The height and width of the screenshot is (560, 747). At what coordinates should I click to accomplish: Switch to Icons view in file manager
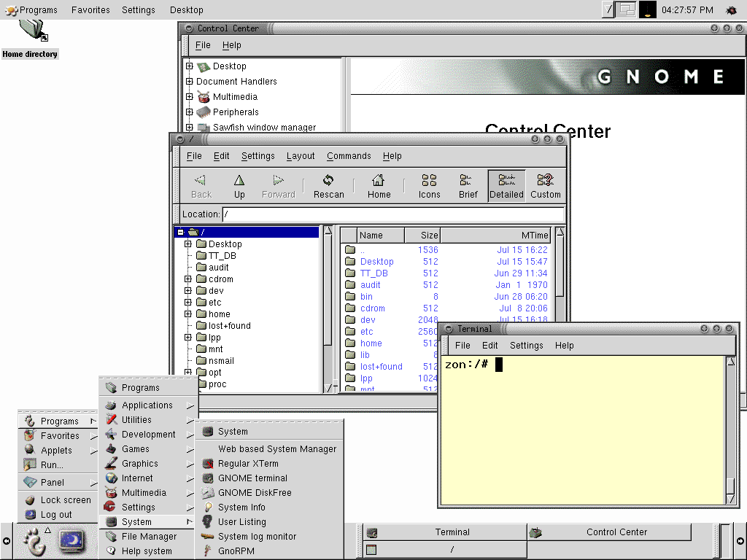point(429,186)
